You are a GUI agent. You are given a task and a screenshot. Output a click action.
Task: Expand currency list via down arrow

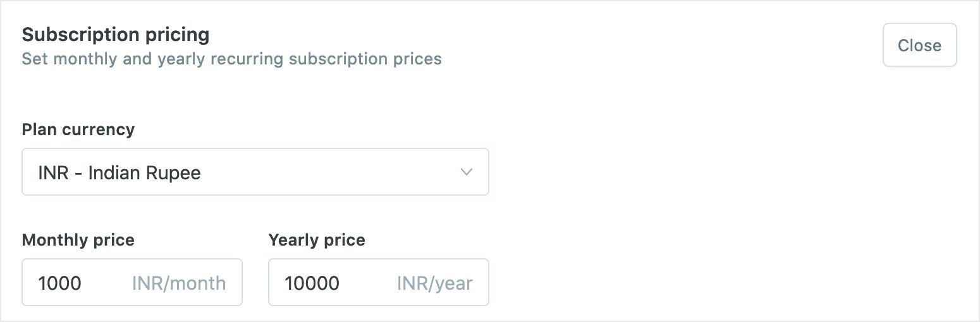coord(467,172)
